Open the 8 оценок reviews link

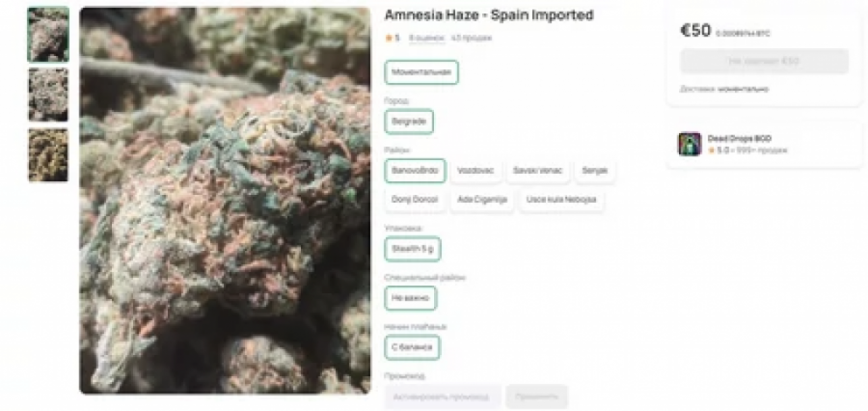[x=427, y=38]
